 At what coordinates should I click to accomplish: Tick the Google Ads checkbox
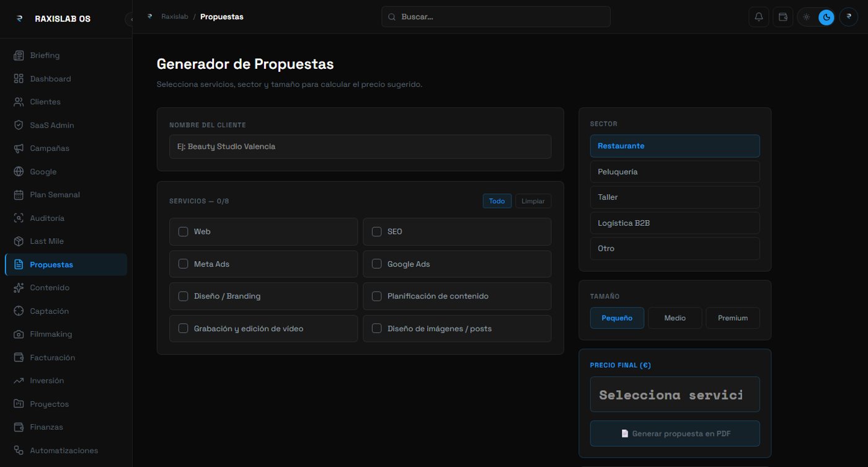(377, 264)
